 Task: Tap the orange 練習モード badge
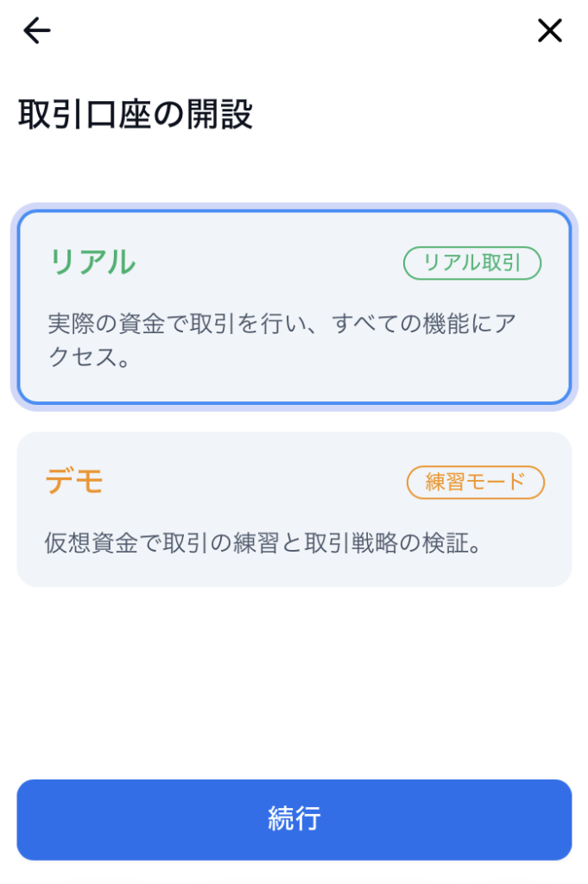[x=475, y=482]
